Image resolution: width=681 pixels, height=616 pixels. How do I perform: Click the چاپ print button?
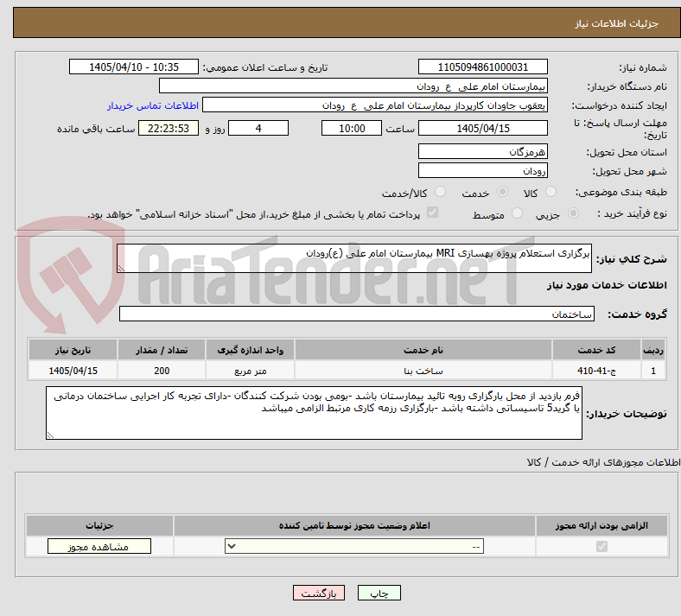(379, 593)
